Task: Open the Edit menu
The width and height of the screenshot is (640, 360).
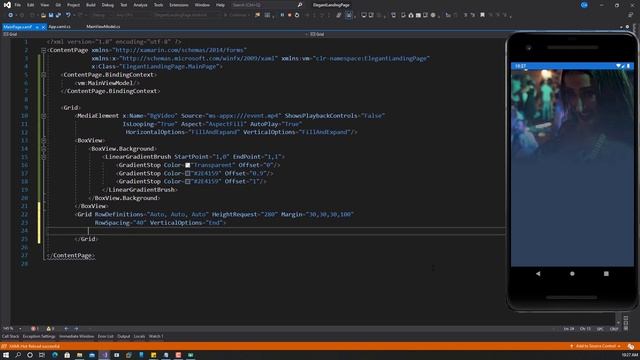Action: tap(31, 5)
